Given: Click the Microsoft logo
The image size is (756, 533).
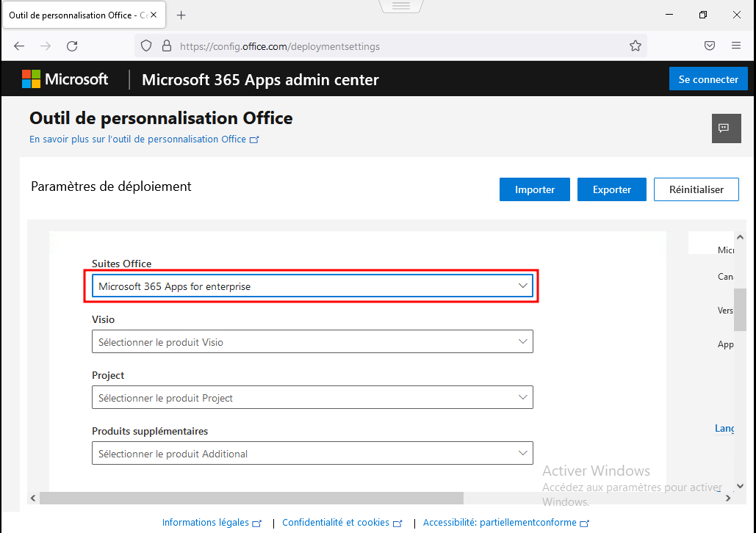Looking at the screenshot, I should point(65,79).
